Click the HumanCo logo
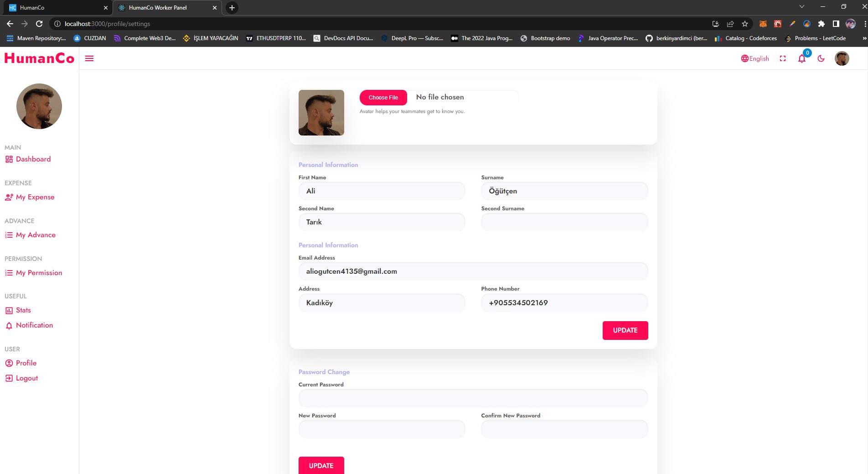868x474 pixels. [x=39, y=58]
